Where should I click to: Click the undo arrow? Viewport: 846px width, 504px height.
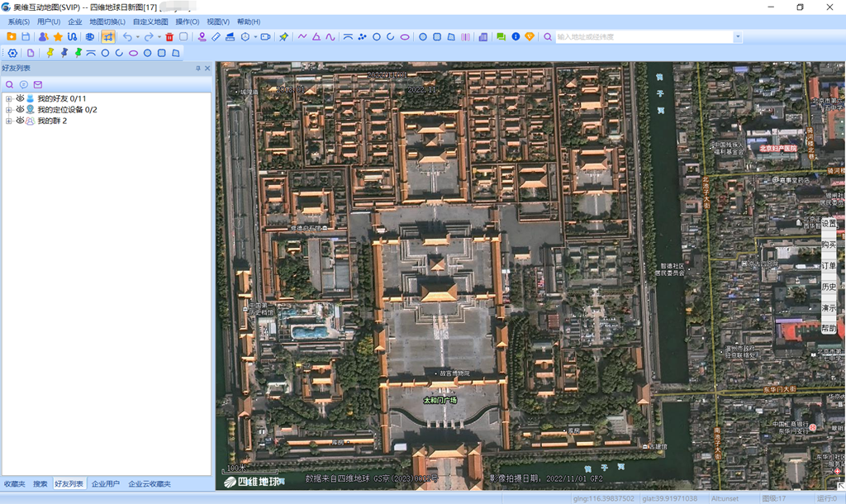point(127,36)
